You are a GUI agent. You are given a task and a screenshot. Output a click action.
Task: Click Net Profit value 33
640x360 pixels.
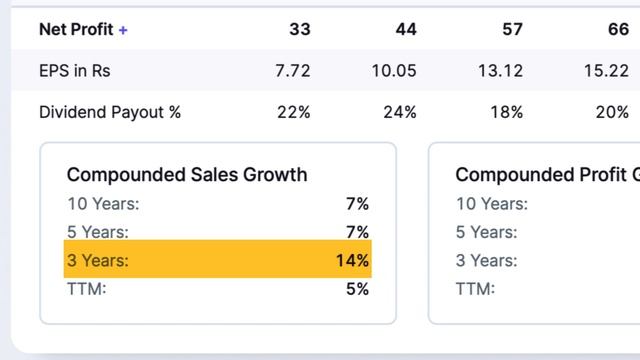click(x=300, y=29)
